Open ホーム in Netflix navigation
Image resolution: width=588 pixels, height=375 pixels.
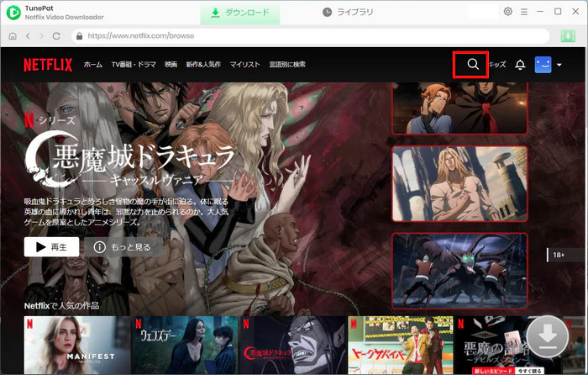(93, 65)
